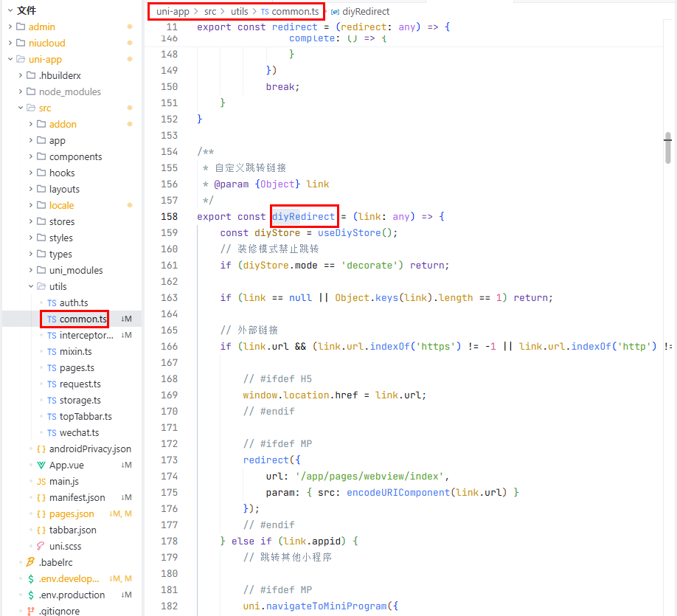Image resolution: width=677 pixels, height=616 pixels.
Task: Click the git icon beside .gitignore
Action: click(x=30, y=611)
